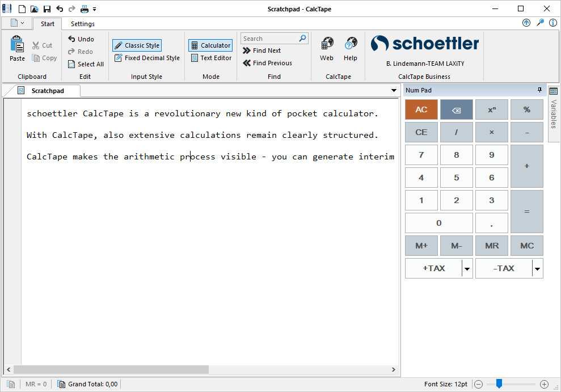
Task: Click Cut in the Clipboard group
Action: (42, 45)
